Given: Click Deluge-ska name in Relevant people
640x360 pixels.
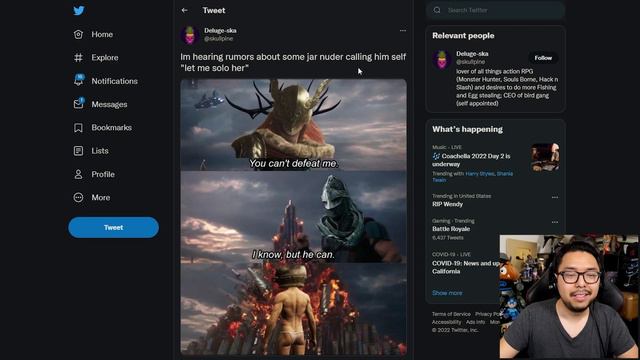Looking at the screenshot, I should 472,54.
